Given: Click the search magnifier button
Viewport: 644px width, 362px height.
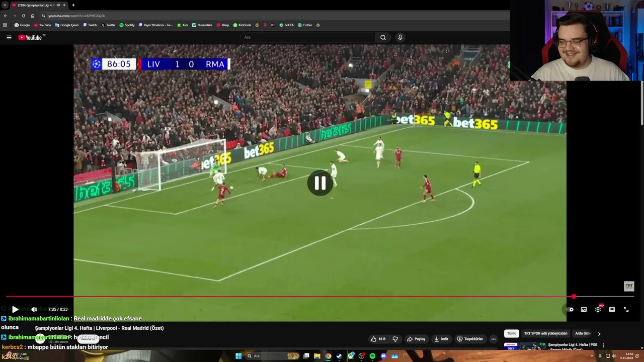Looking at the screenshot, I should click(x=383, y=37).
